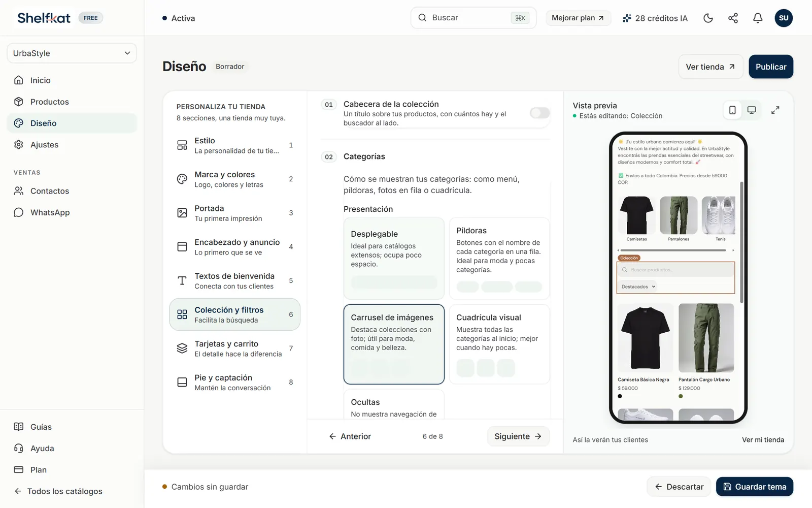The height and width of the screenshot is (508, 812).
Task: Click Mejorar plan button
Action: [578, 18]
